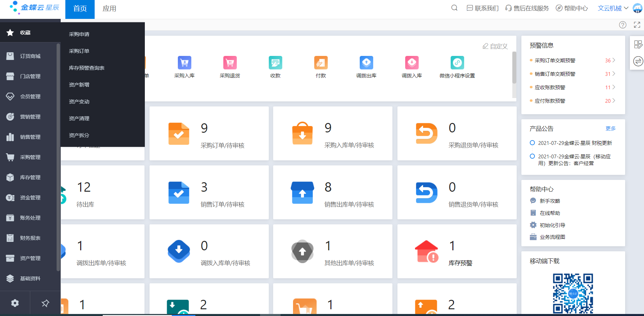Click the shortcut panel vertical scrollbar
The image size is (644, 316).
tap(514, 67)
